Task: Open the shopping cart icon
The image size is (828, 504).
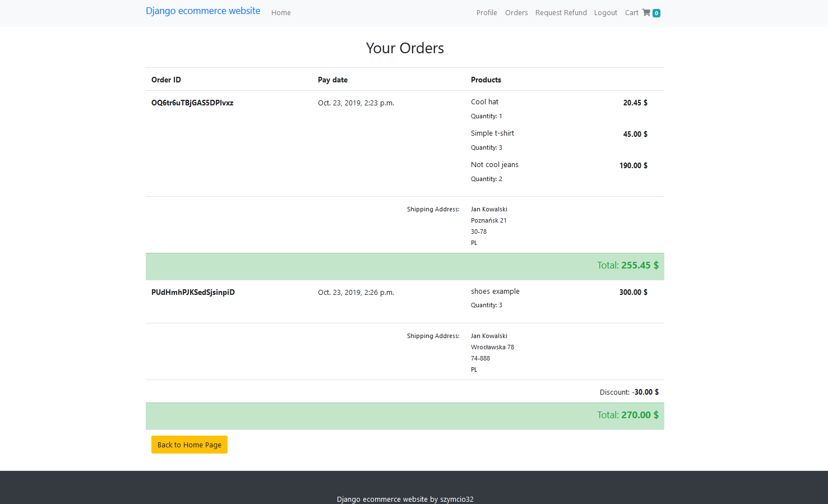Action: pyautogui.click(x=647, y=12)
